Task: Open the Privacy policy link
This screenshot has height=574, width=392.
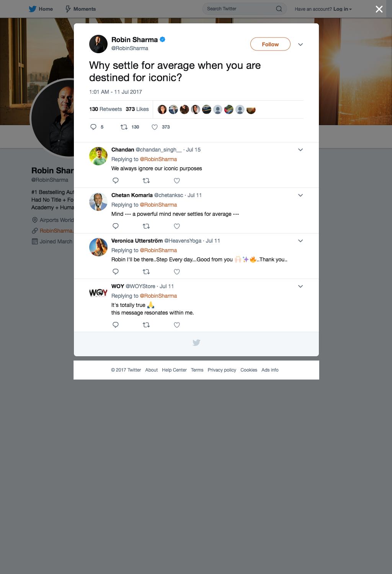Action: [222, 370]
